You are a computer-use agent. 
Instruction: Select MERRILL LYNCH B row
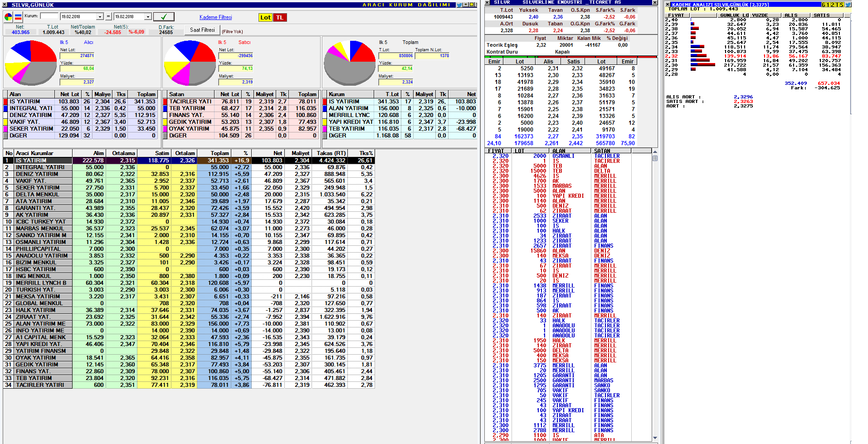pyautogui.click(x=189, y=283)
